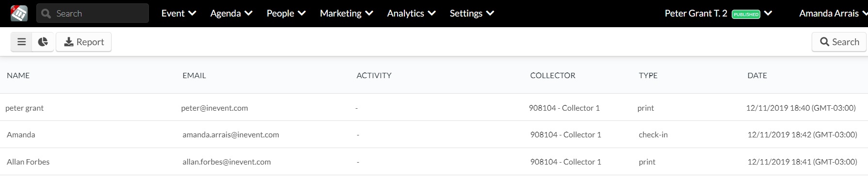Open the Marketing menu
This screenshot has height=183, width=868.
[x=346, y=13]
